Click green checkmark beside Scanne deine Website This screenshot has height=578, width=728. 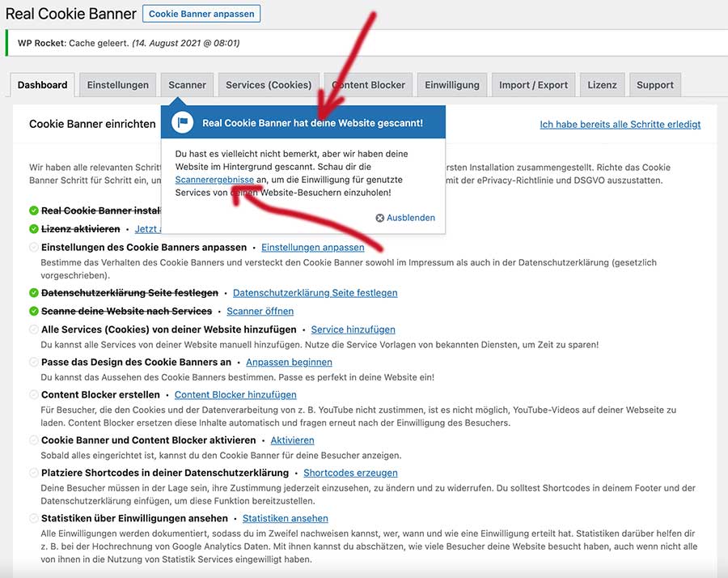(x=34, y=311)
